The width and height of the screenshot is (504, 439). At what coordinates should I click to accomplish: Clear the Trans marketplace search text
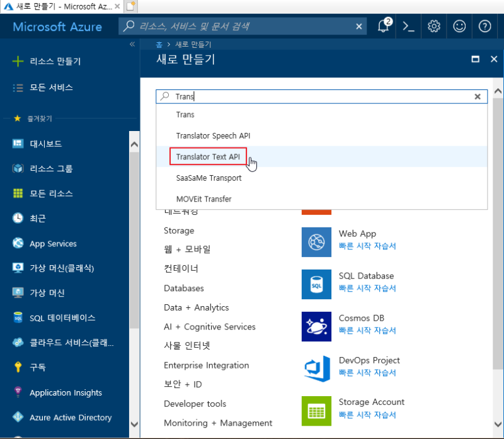[478, 96]
